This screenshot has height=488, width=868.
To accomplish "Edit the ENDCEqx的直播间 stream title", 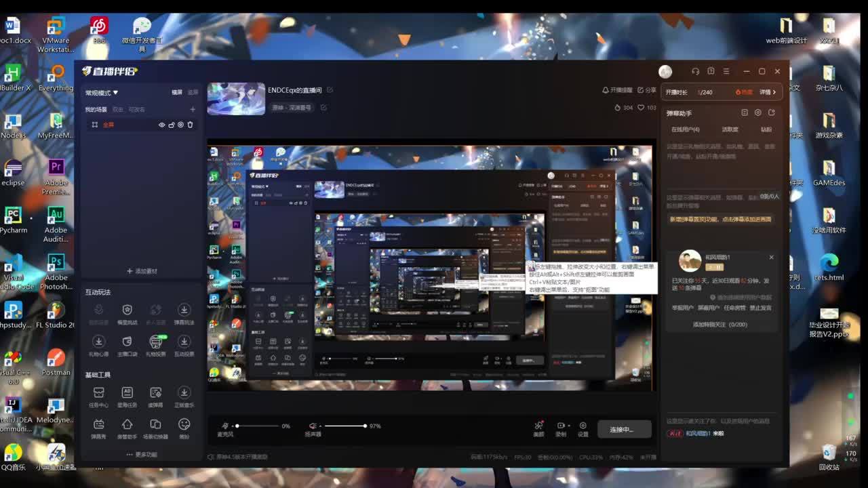I will (x=330, y=90).
